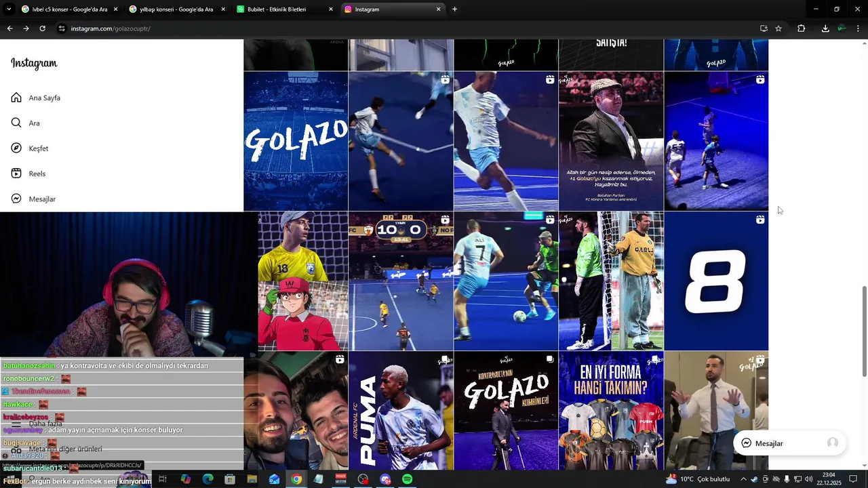The image size is (868, 488).
Task: Open the man in flat cap quote post
Action: (611, 141)
